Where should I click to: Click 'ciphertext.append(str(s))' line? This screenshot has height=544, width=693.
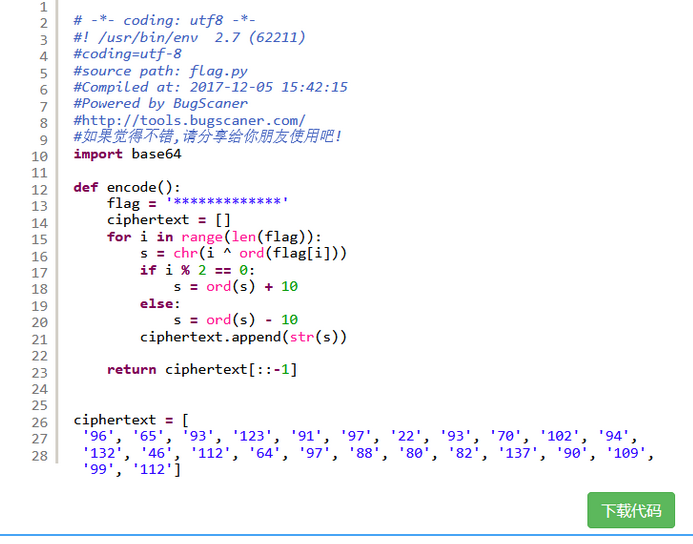tap(244, 337)
